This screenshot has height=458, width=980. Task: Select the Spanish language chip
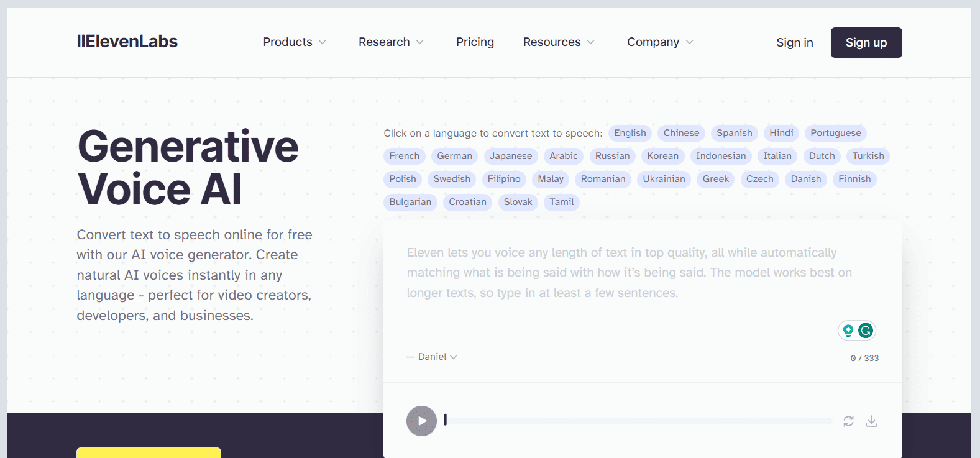pyautogui.click(x=734, y=133)
